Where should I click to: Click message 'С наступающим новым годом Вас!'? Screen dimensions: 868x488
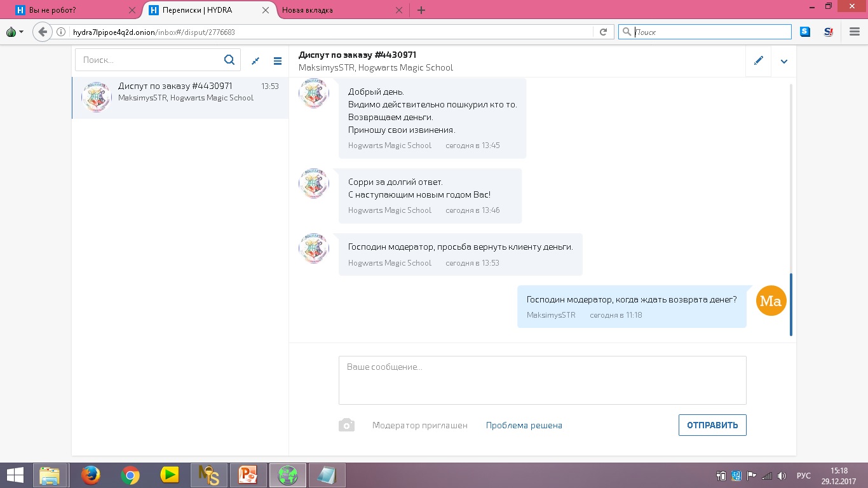(x=419, y=194)
